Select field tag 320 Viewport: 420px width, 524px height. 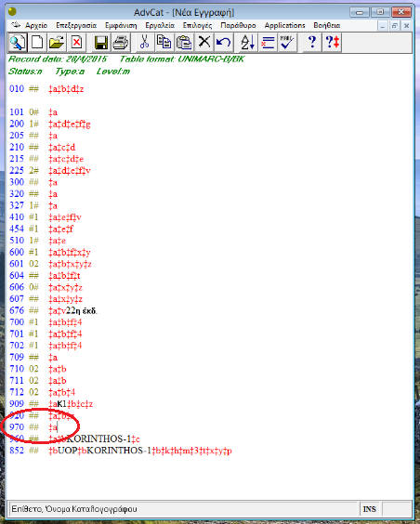[x=17, y=194]
